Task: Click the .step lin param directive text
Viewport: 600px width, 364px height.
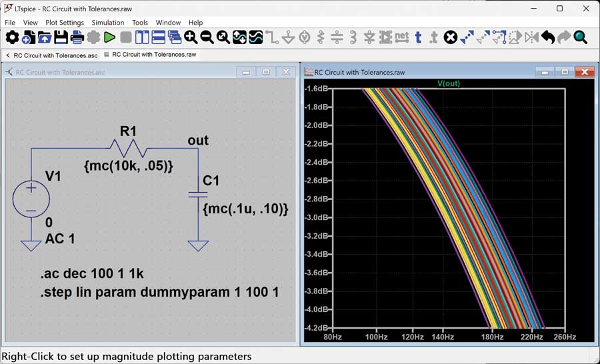Action: pyautogui.click(x=159, y=292)
